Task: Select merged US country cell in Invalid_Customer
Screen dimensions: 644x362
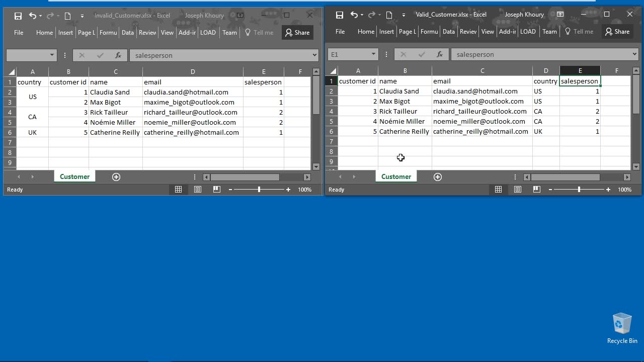Action: click(x=32, y=97)
